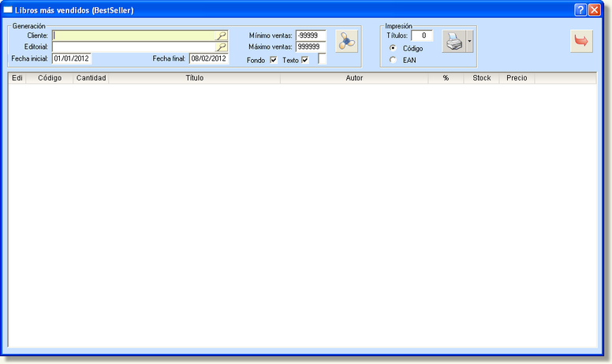Sort by the Código column header
Screen dimensions: 612x364
(50, 78)
